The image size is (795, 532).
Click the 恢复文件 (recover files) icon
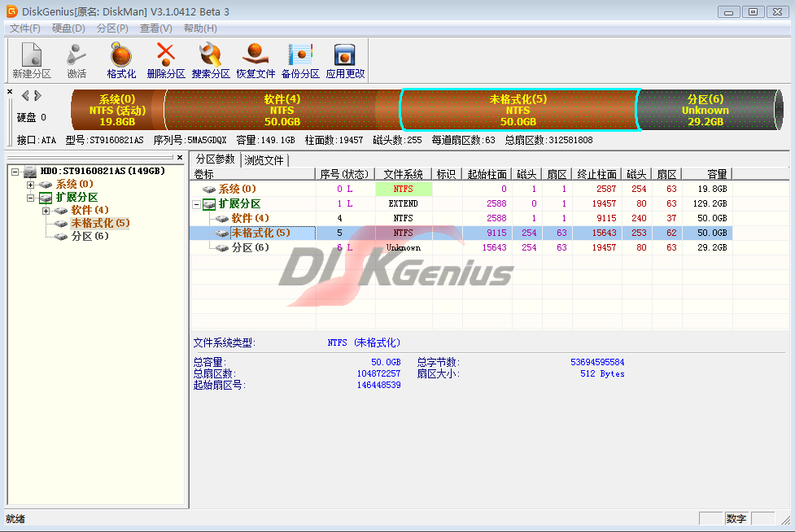coord(256,60)
